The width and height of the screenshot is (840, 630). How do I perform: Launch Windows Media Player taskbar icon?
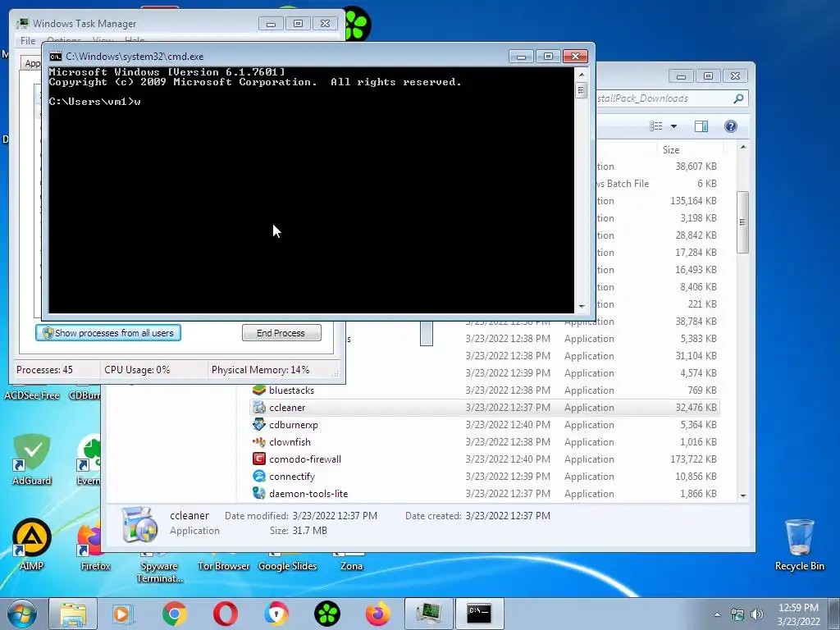click(x=123, y=614)
